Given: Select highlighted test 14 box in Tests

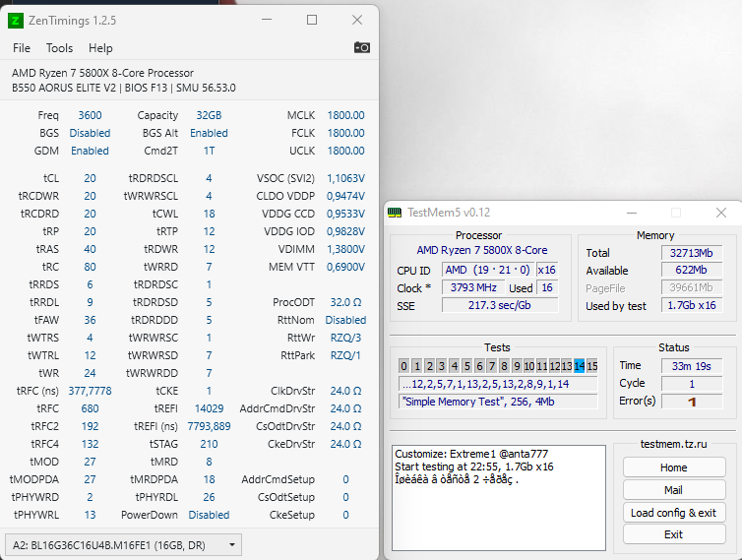Looking at the screenshot, I should [580, 366].
